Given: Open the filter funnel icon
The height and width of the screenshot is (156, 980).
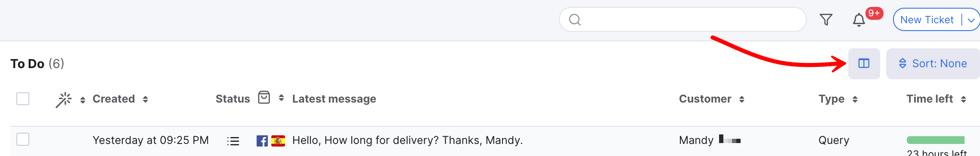Looking at the screenshot, I should coord(826,20).
